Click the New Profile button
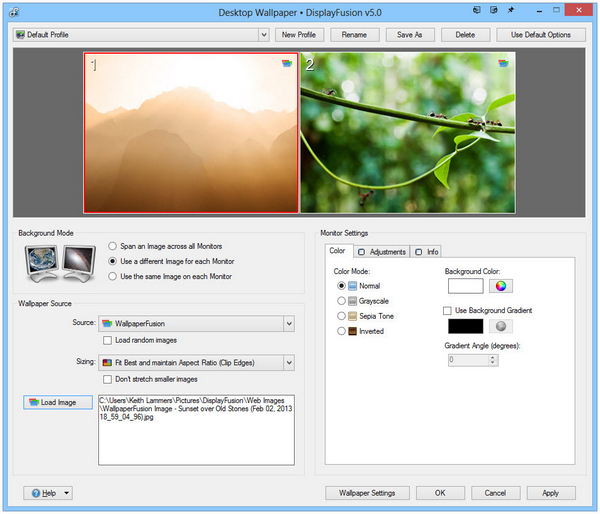The width and height of the screenshot is (600, 514). point(299,35)
